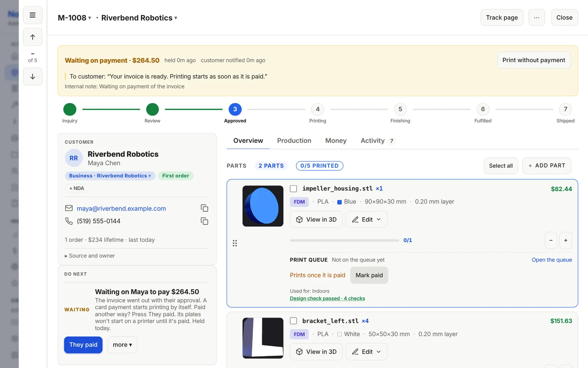The width and height of the screenshot is (588, 368).
Task: Click the envelope email icon
Action: click(x=69, y=208)
